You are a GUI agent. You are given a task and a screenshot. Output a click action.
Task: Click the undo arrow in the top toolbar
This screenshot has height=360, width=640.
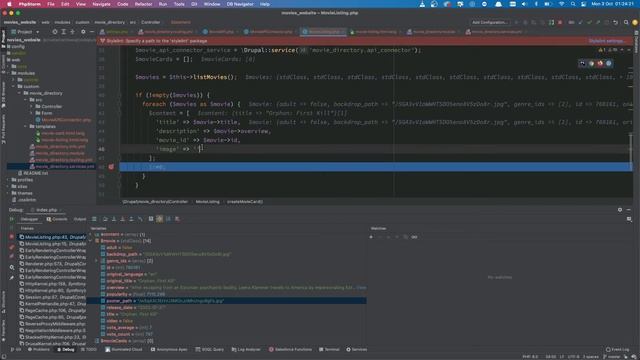(616, 22)
